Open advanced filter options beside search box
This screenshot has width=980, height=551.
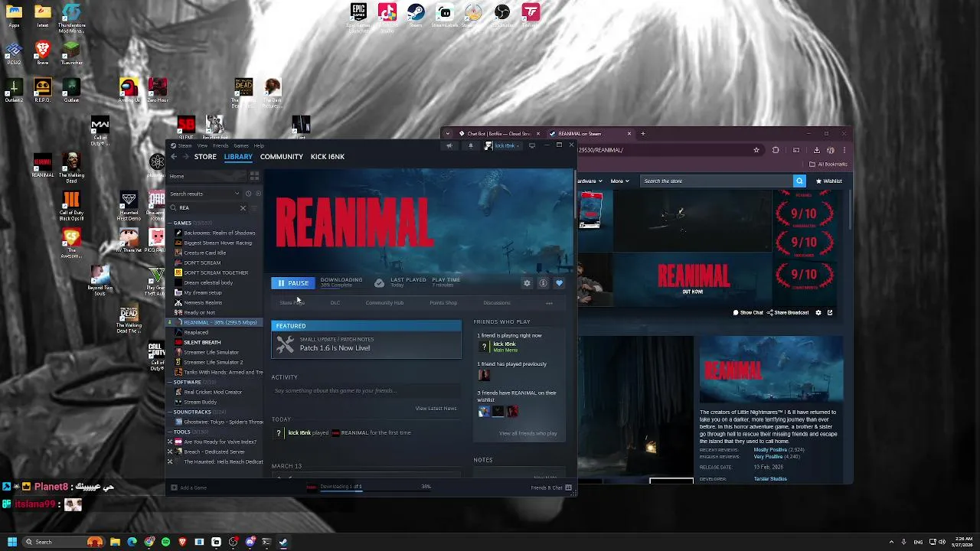[255, 208]
